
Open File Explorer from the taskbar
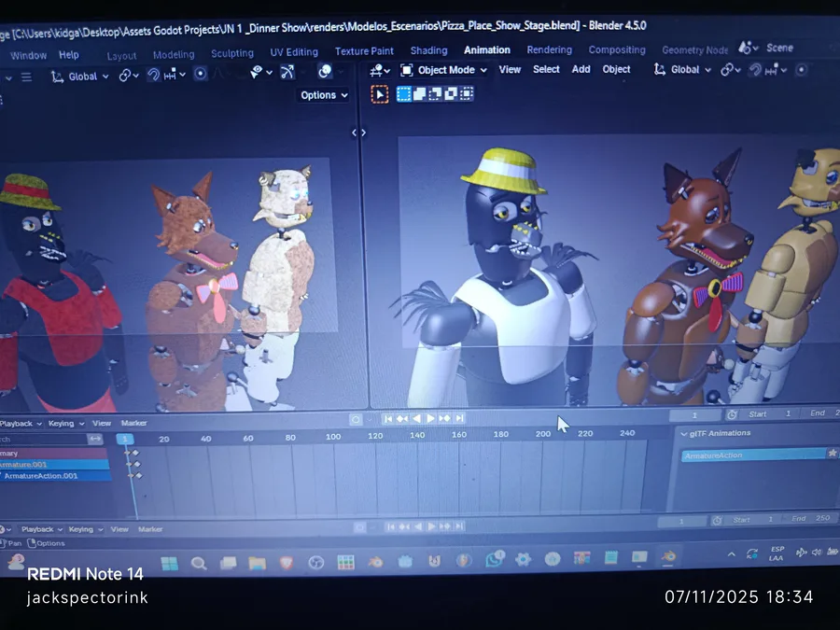coord(258,563)
